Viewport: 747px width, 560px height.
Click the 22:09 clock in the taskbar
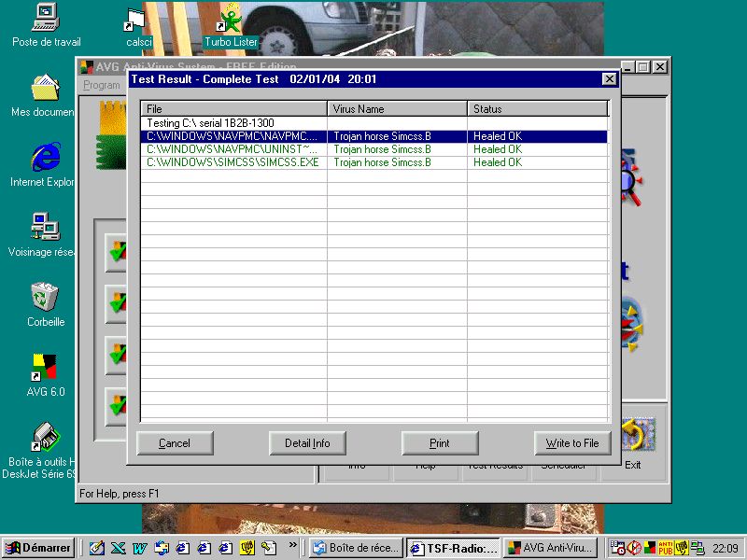(726, 548)
